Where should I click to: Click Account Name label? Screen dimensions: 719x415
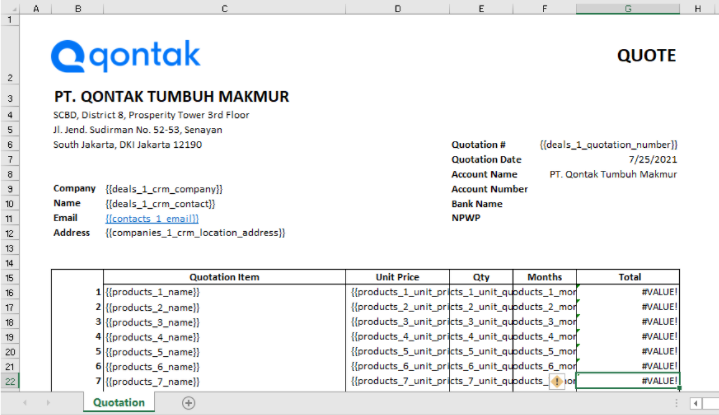[484, 174]
